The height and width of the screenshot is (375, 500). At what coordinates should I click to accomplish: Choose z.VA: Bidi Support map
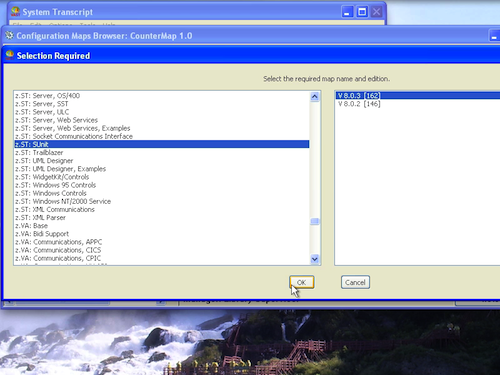click(x=162, y=234)
